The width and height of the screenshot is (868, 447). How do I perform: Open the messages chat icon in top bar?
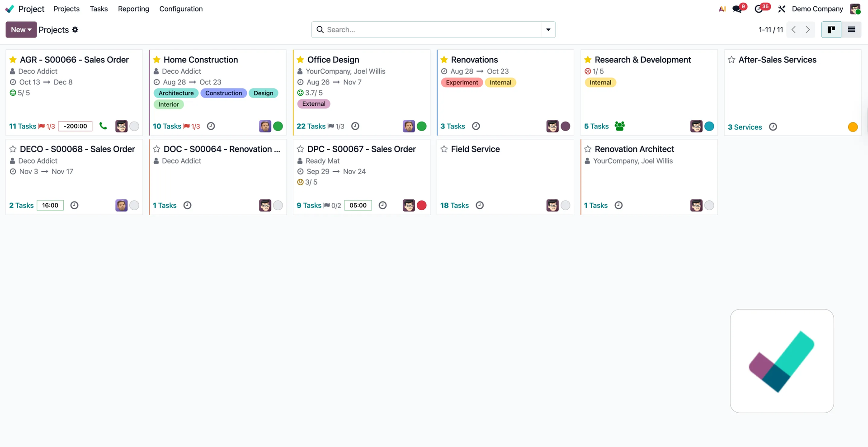737,9
